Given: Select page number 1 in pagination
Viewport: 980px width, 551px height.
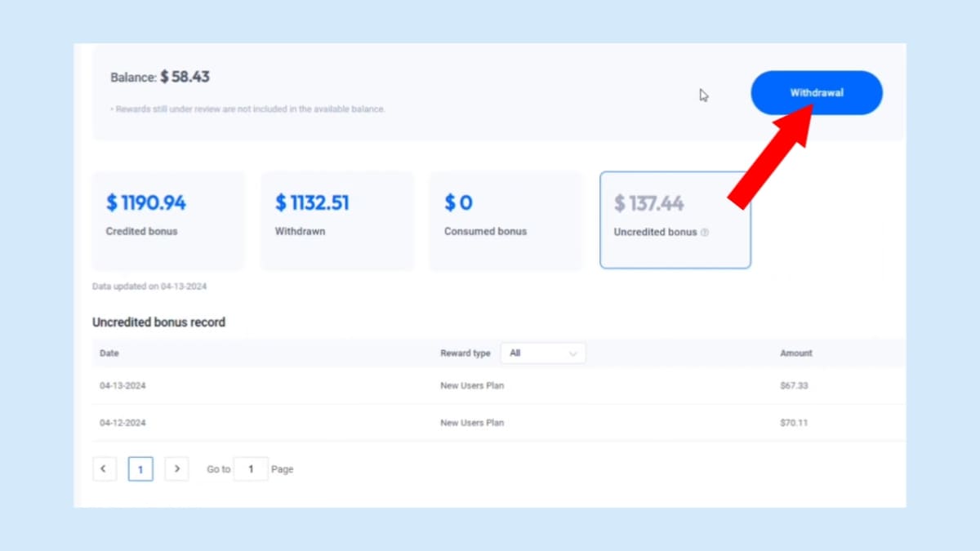Looking at the screenshot, I should click(x=140, y=469).
